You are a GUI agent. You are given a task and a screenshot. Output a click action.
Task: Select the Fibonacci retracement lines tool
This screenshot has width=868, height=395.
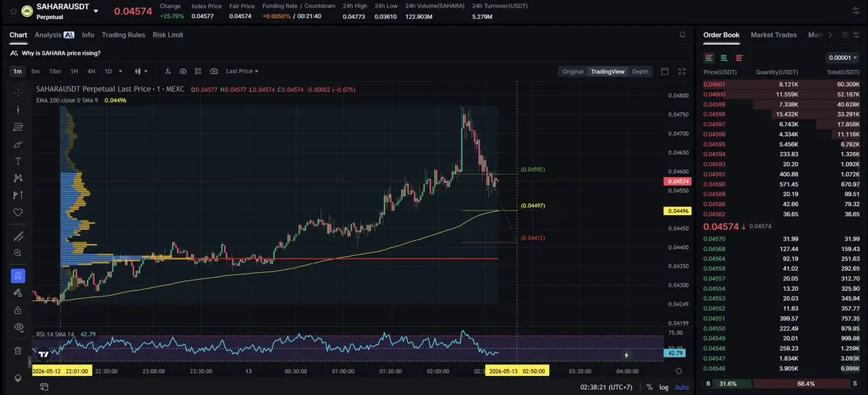(18, 127)
